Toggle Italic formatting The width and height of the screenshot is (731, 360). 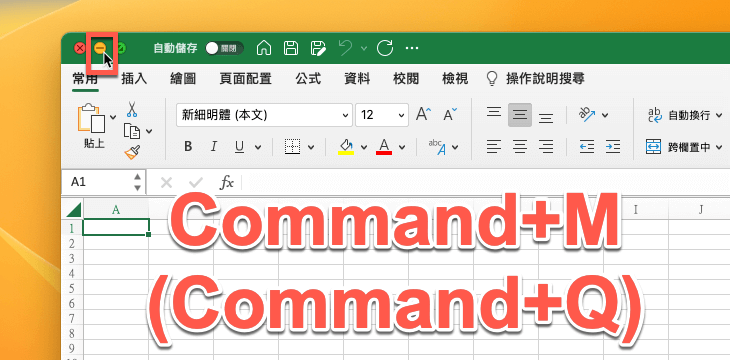click(214, 147)
